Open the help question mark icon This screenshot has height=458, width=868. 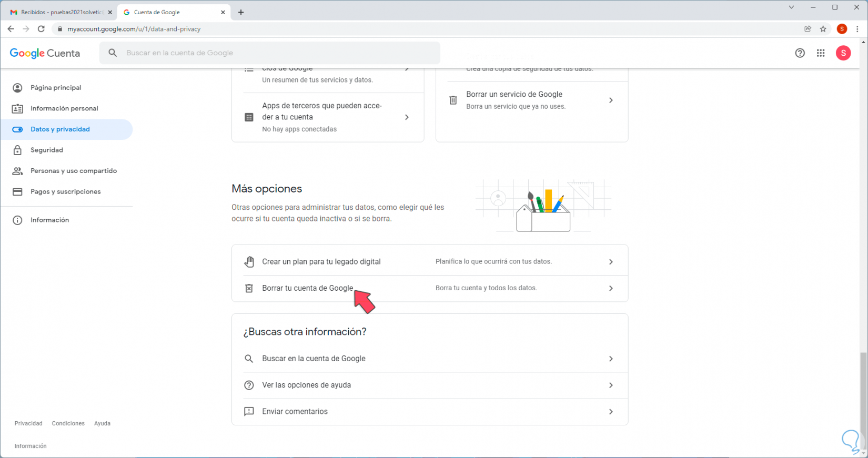click(800, 53)
